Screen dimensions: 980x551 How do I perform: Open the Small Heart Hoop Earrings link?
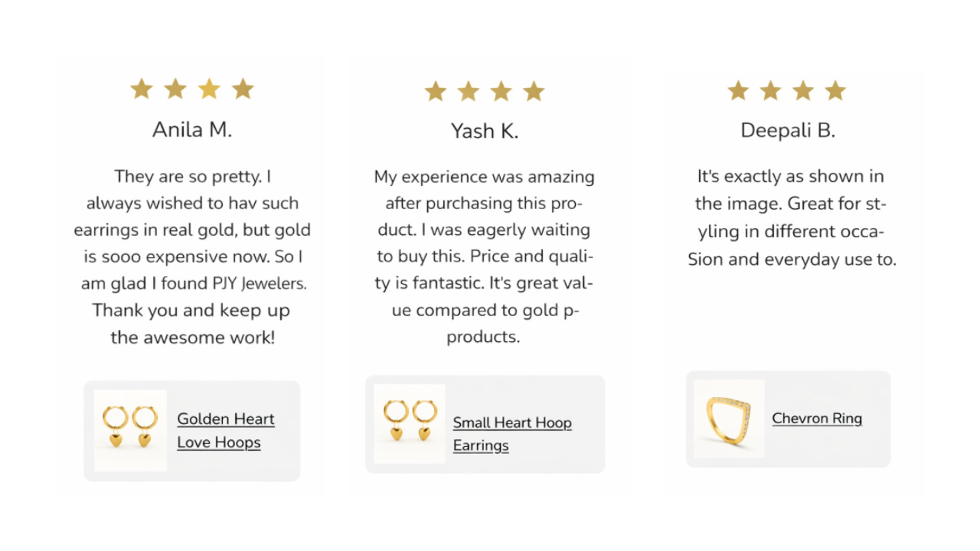point(512,433)
